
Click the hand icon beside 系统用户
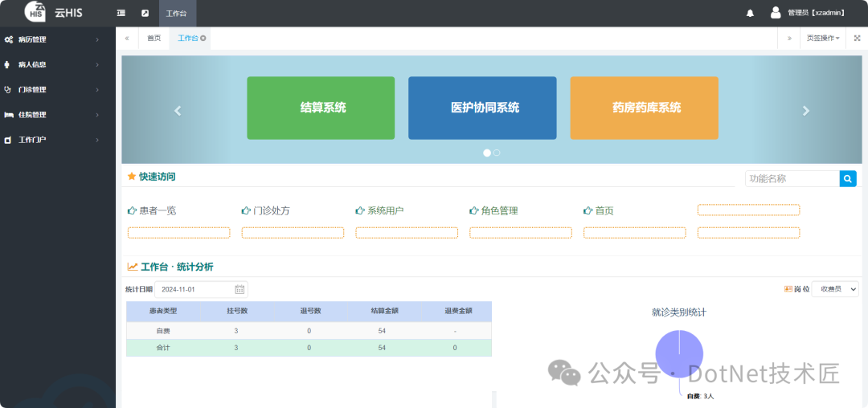[360, 210]
